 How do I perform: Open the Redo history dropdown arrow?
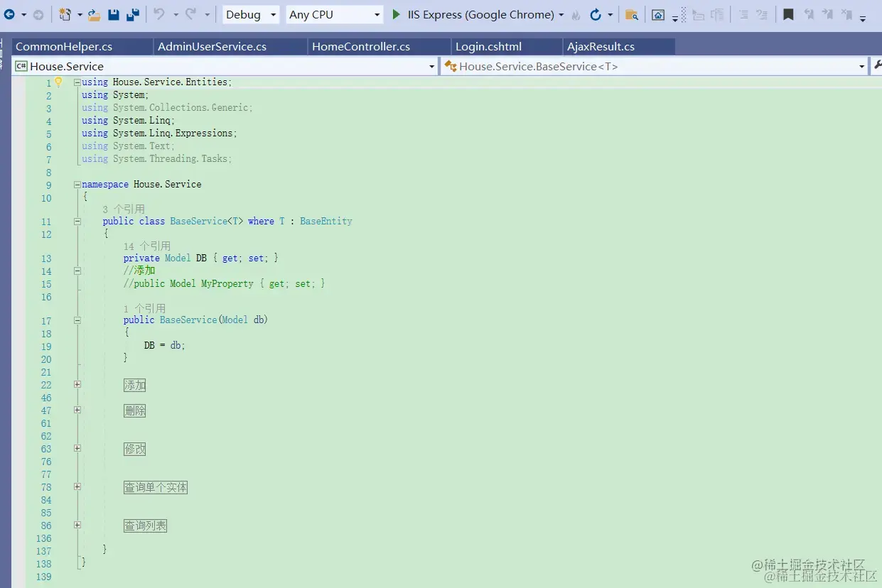[207, 15]
